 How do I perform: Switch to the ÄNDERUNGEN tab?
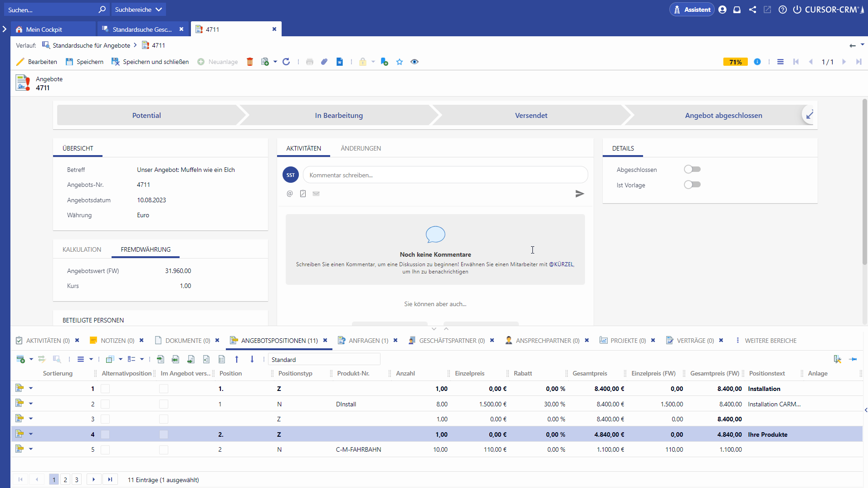coord(361,148)
